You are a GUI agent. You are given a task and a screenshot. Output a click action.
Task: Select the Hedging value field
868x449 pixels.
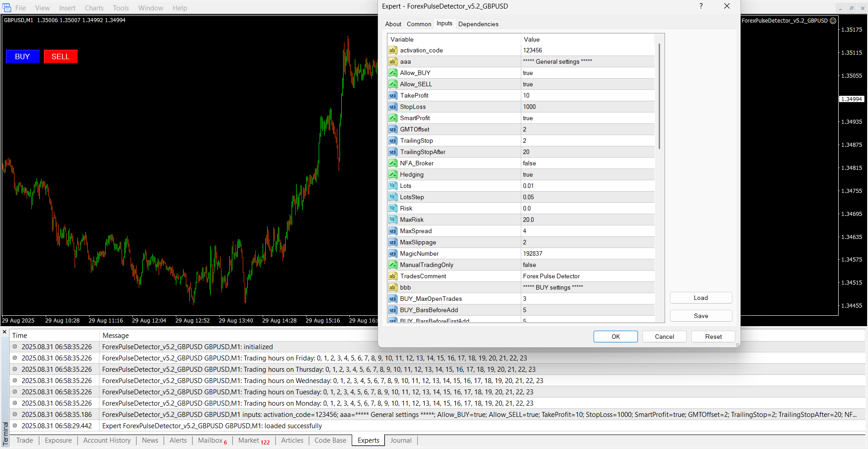[588, 174]
